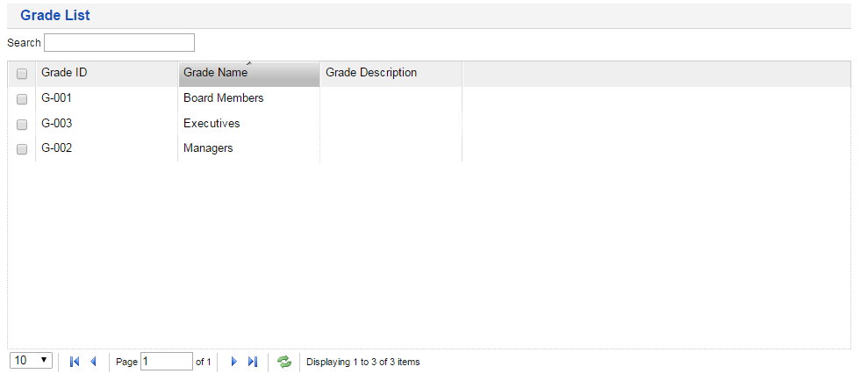Click the G-001 grade ID cell
Image resolution: width=868 pixels, height=381 pixels.
pyautogui.click(x=56, y=98)
